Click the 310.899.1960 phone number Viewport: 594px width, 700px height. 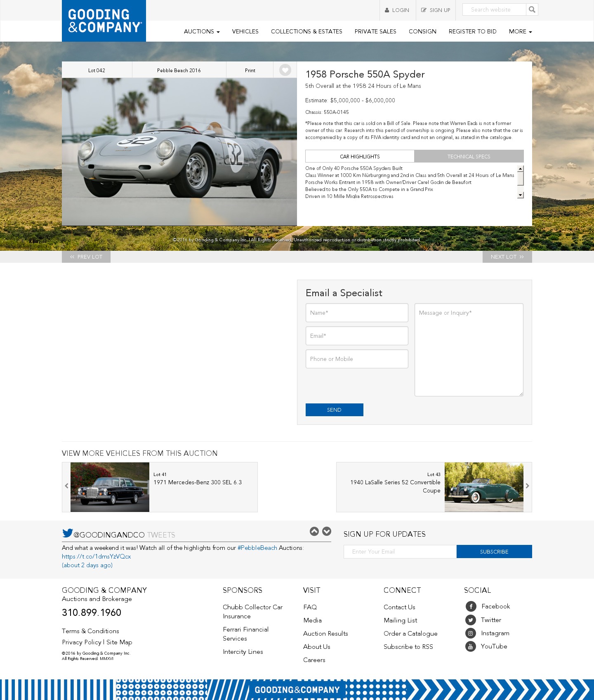click(x=92, y=613)
